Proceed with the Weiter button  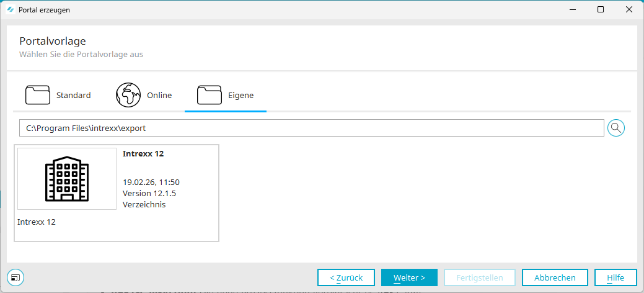tap(409, 277)
